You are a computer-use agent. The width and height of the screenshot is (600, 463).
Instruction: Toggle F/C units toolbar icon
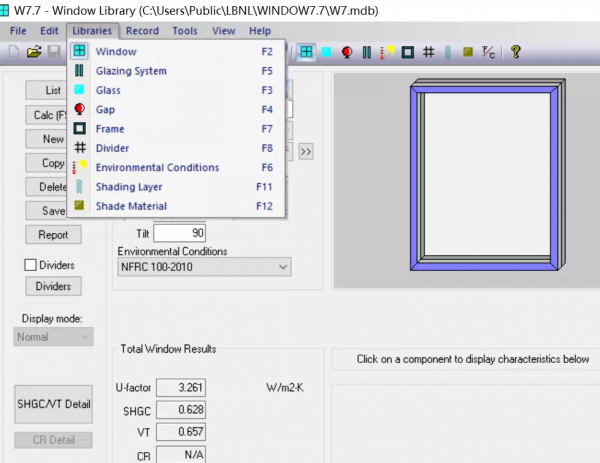click(488, 52)
